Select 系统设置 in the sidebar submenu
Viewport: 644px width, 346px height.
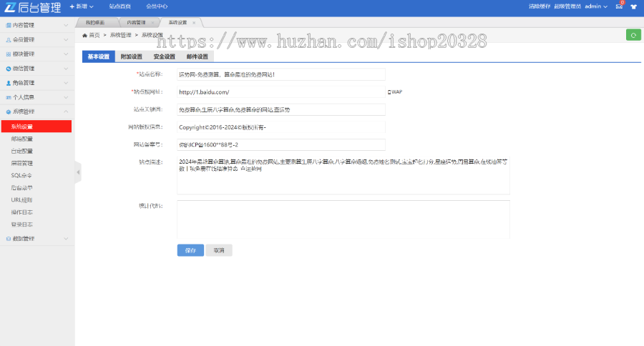(x=36, y=127)
